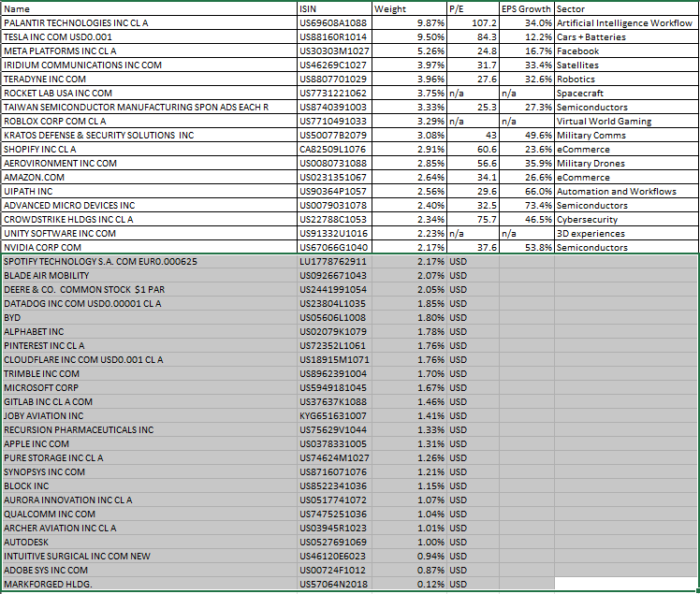Click the PALANTIR TECHNOLOGIES INC CL A cell
Viewport: 700px width, 594px height.
(x=149, y=22)
